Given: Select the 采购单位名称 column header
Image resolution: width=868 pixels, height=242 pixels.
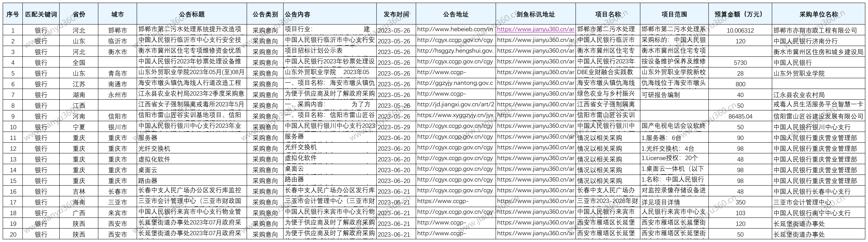Looking at the screenshot, I should (x=818, y=14).
